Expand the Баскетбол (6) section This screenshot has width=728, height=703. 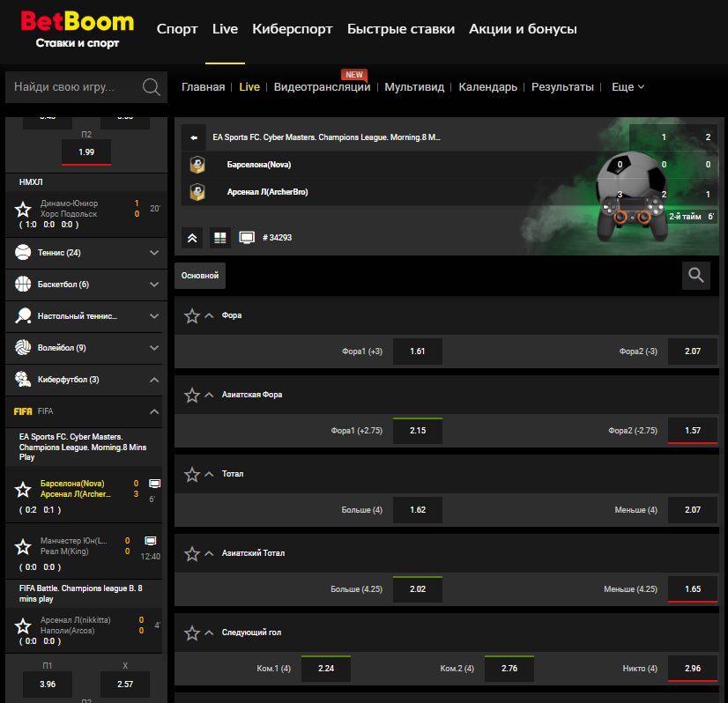pos(154,285)
